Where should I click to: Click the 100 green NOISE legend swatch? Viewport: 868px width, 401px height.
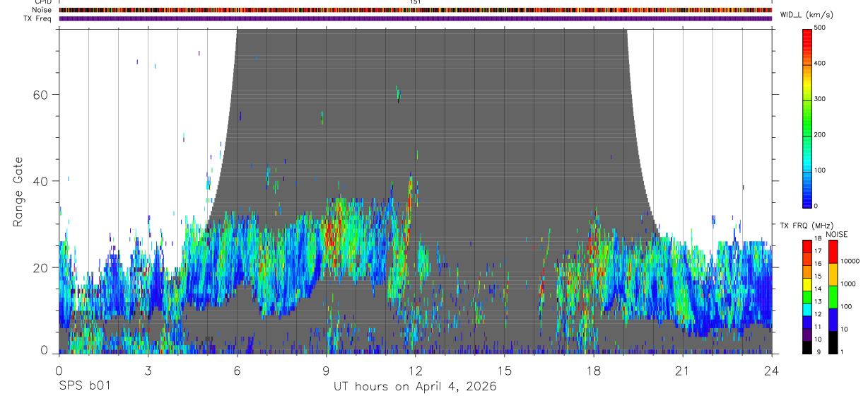(833, 296)
